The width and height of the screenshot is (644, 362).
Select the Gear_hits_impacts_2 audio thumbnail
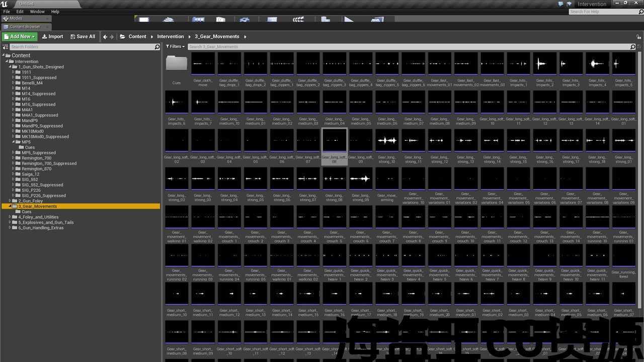click(x=544, y=64)
